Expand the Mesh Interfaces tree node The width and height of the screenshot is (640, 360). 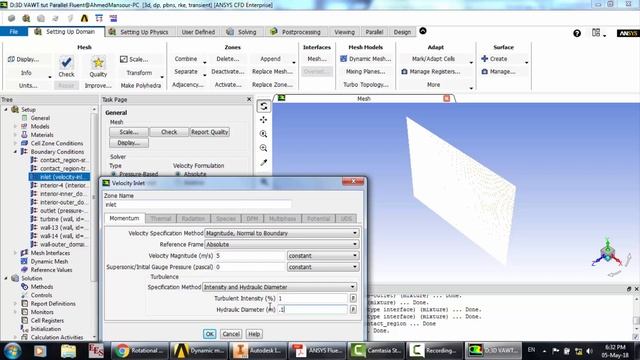click(x=15, y=253)
